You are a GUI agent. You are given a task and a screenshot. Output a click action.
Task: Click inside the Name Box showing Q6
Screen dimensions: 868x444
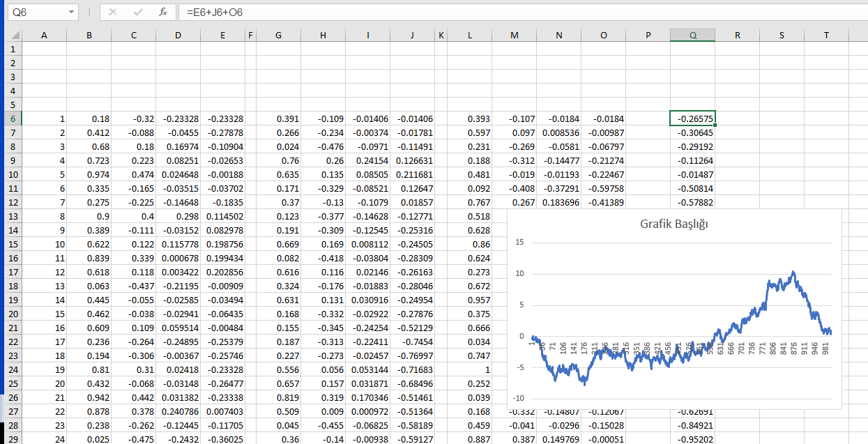click(35, 13)
